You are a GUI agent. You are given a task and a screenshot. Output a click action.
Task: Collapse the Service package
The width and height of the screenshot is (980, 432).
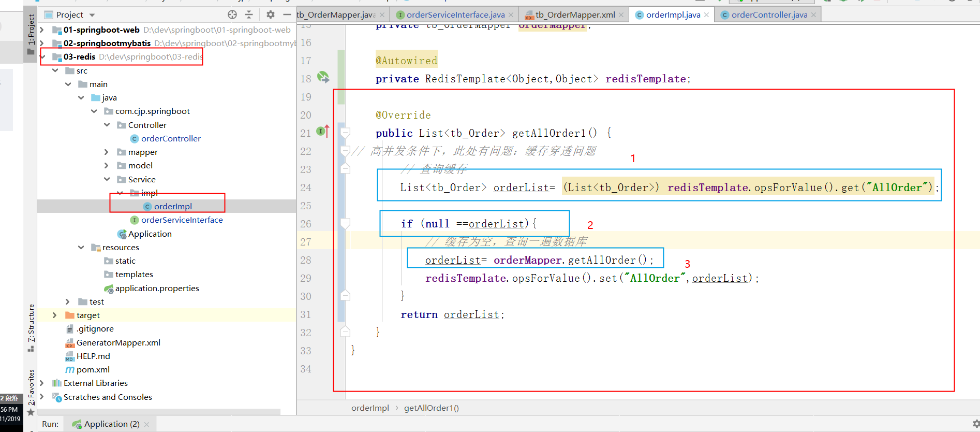coord(107,180)
